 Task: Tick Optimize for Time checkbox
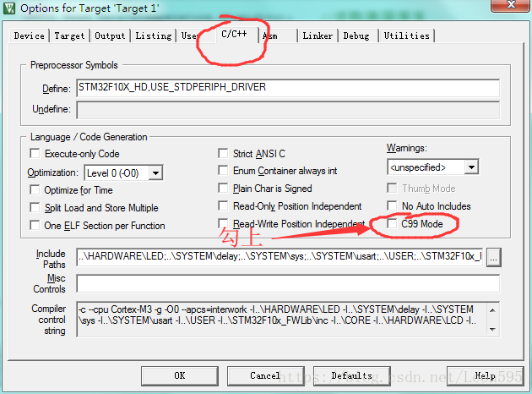tap(35, 189)
